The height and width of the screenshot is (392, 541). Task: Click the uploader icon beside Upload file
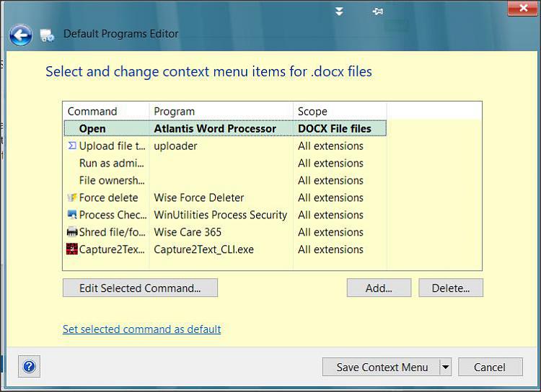(x=71, y=146)
